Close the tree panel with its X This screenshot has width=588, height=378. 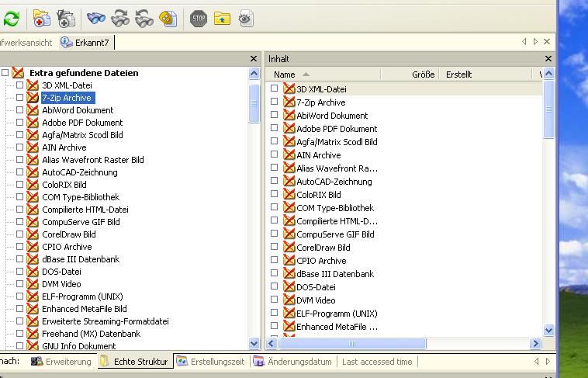[254, 58]
